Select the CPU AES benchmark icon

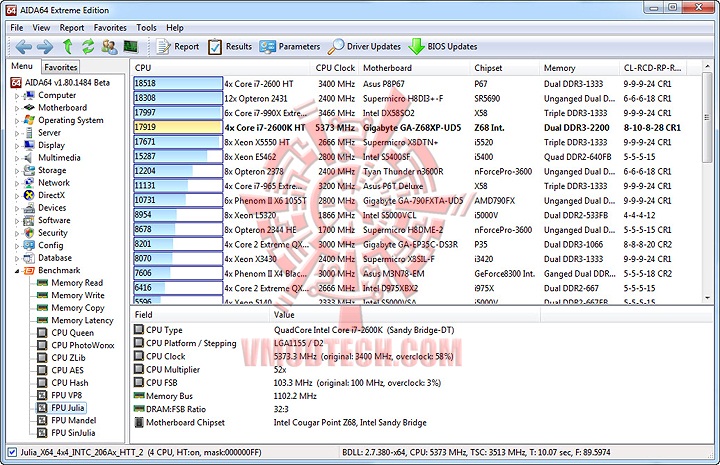pos(42,370)
